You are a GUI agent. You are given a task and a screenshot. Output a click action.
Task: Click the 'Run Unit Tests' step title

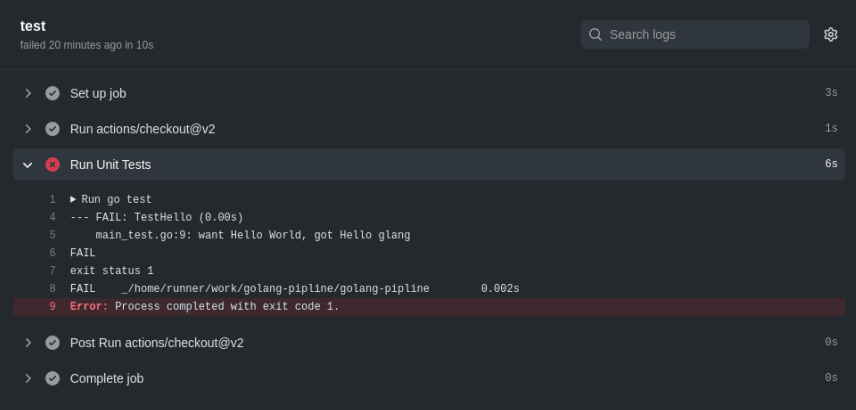110,165
